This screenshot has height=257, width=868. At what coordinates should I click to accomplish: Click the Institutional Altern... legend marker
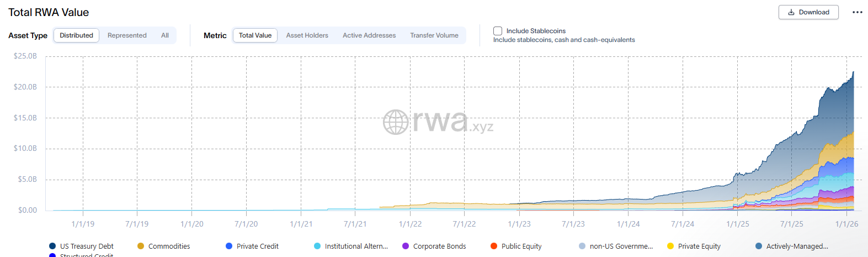tap(317, 246)
